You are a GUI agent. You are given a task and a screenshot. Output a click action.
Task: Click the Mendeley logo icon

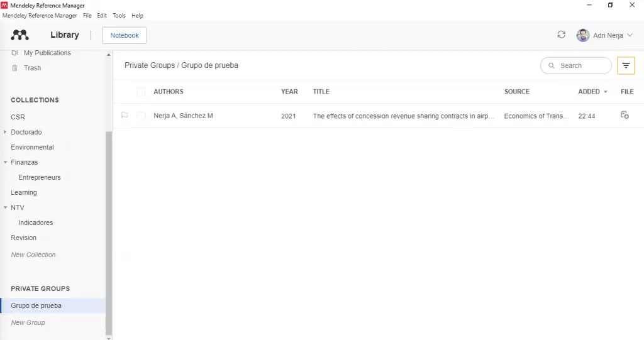[x=19, y=35]
